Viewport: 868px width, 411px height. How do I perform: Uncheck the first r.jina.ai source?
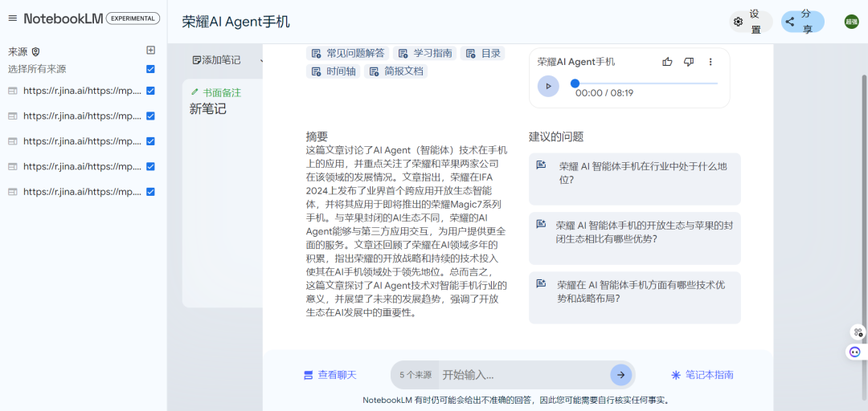[150, 91]
